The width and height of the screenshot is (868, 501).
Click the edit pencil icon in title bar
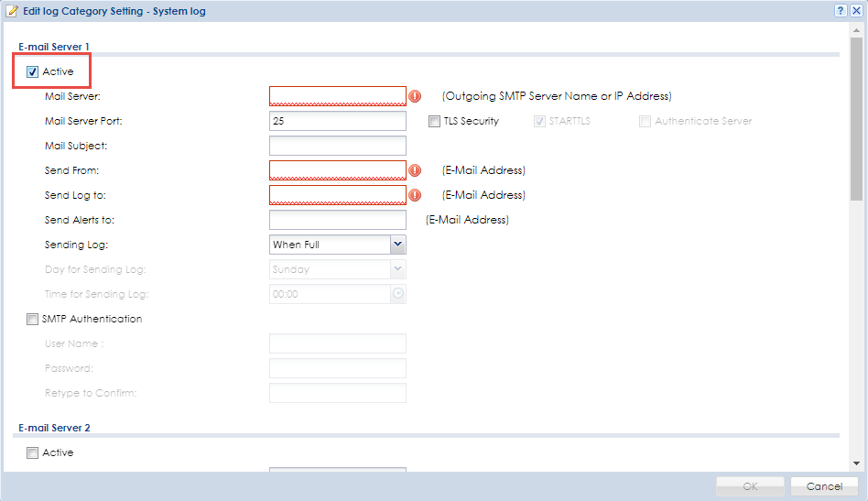pos(12,11)
